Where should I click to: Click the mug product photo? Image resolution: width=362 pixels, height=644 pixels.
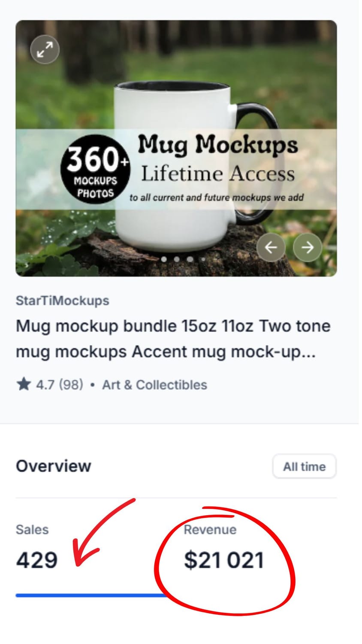pyautogui.click(x=176, y=148)
